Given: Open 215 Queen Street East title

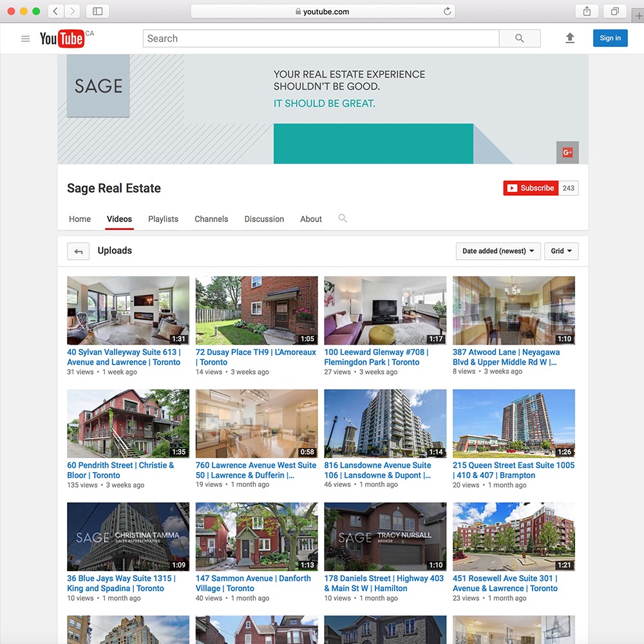Looking at the screenshot, I should pyautogui.click(x=513, y=470).
